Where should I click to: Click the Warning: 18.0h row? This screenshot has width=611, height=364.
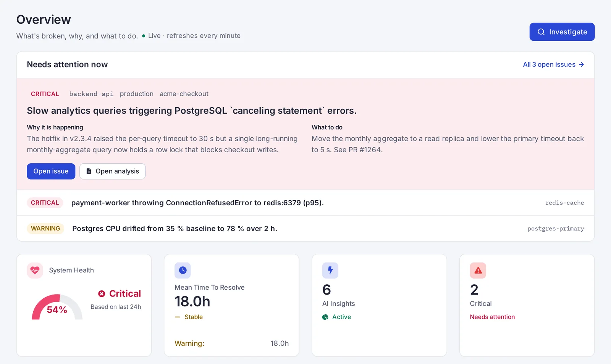coord(231,343)
